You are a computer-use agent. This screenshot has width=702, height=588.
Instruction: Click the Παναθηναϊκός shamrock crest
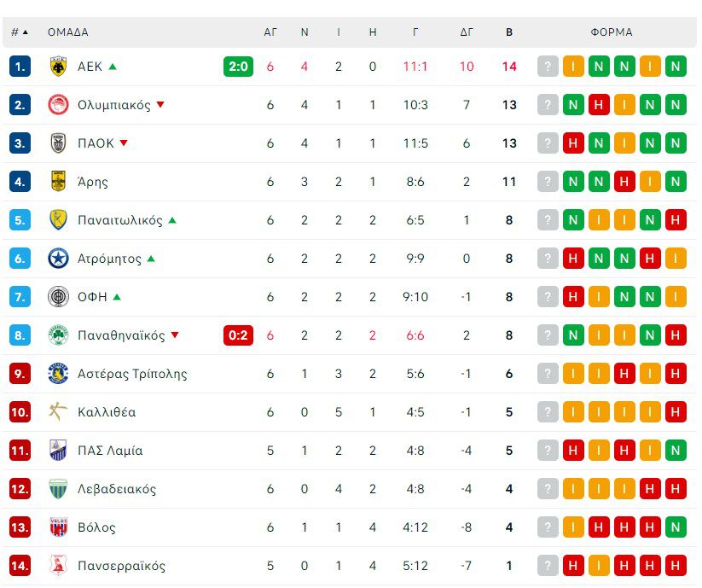click(58, 335)
